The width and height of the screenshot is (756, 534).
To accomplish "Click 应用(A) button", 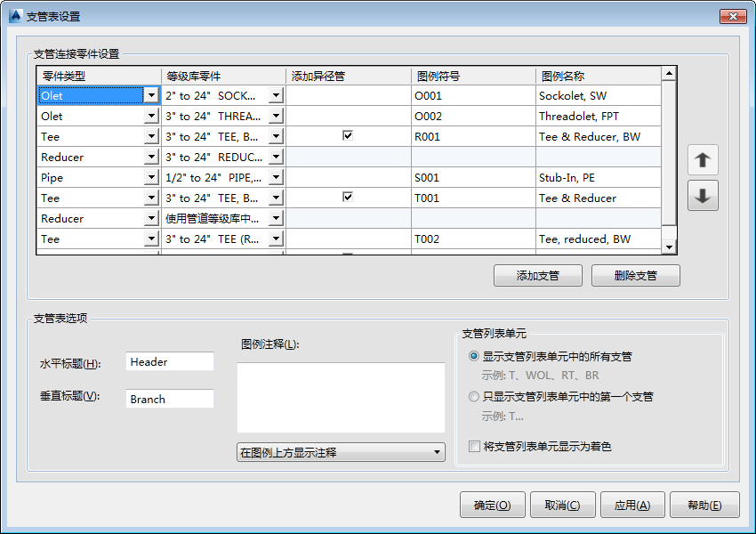I will coord(632,505).
